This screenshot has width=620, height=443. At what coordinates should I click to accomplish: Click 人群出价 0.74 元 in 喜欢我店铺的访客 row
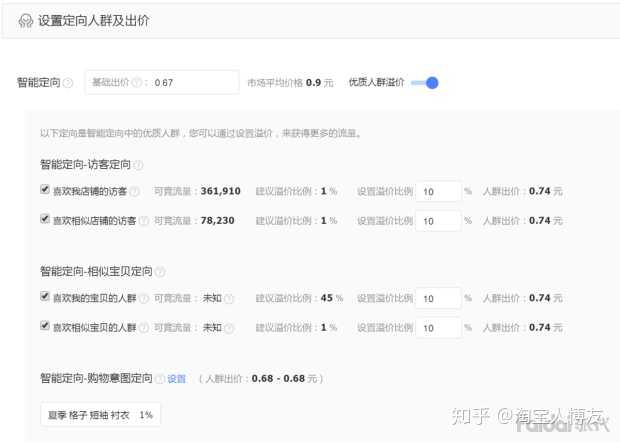click(522, 191)
